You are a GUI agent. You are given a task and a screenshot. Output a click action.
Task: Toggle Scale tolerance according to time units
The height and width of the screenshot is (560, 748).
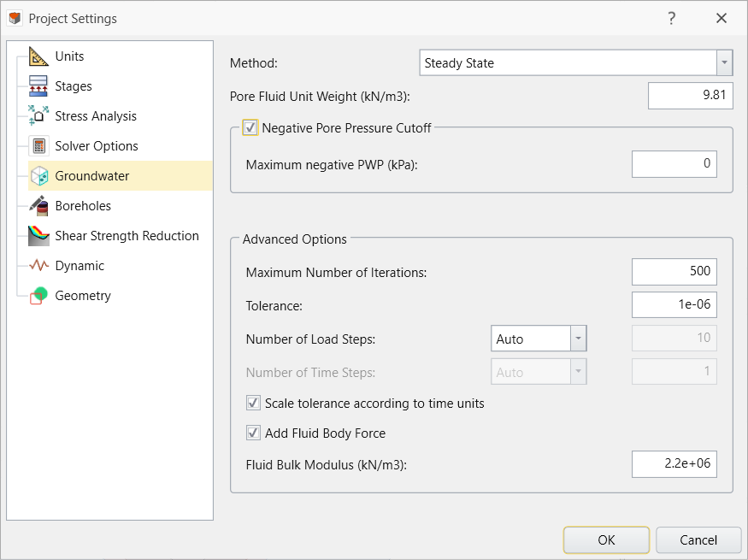point(253,403)
